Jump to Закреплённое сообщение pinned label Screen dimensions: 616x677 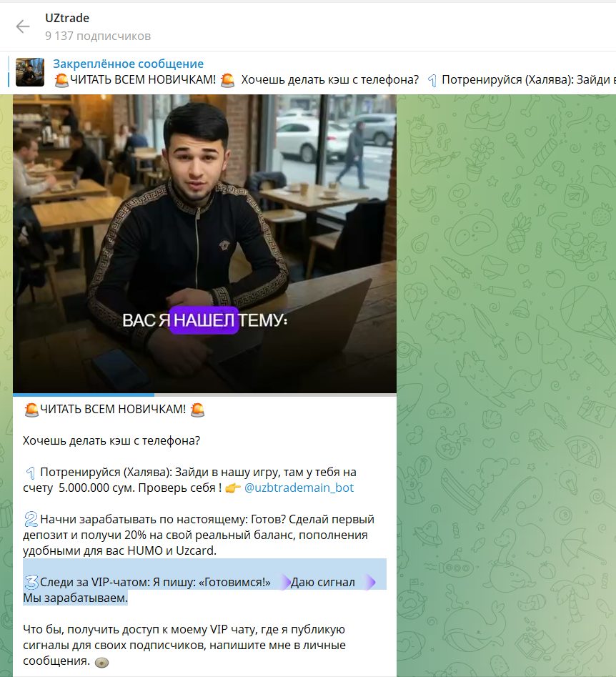coord(128,64)
